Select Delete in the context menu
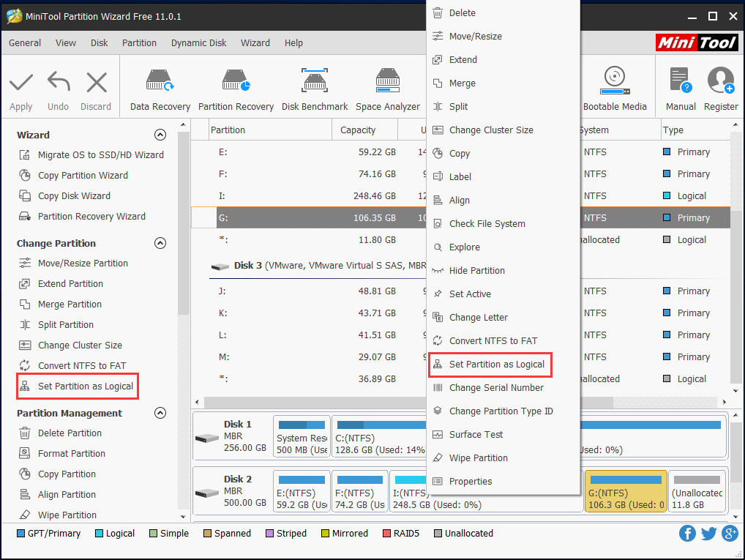This screenshot has height=560, width=745. (x=503, y=13)
